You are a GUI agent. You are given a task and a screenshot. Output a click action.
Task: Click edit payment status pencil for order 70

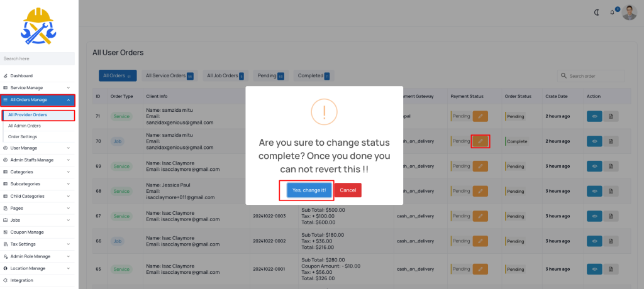(x=480, y=141)
